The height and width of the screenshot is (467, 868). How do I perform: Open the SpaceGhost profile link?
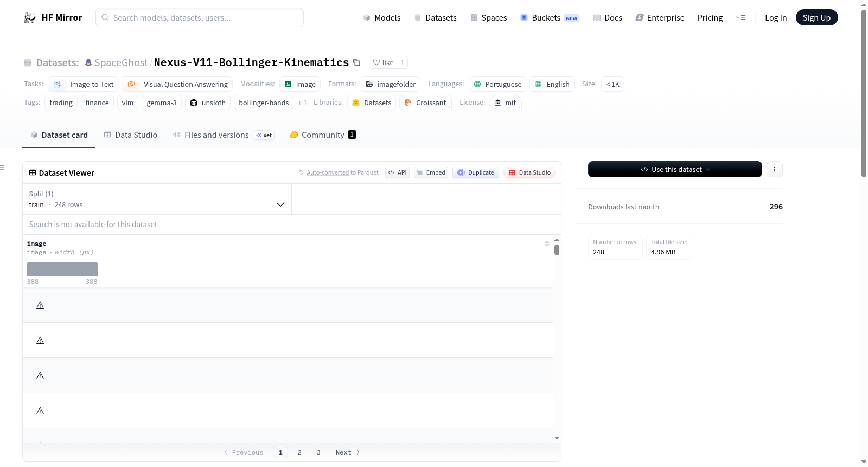(121, 62)
